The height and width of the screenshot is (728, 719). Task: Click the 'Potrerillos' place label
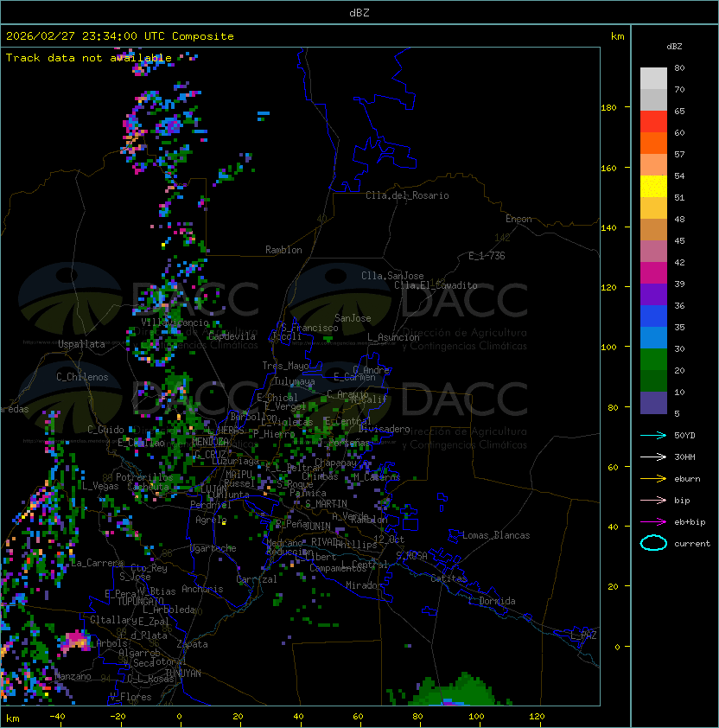coord(144,477)
